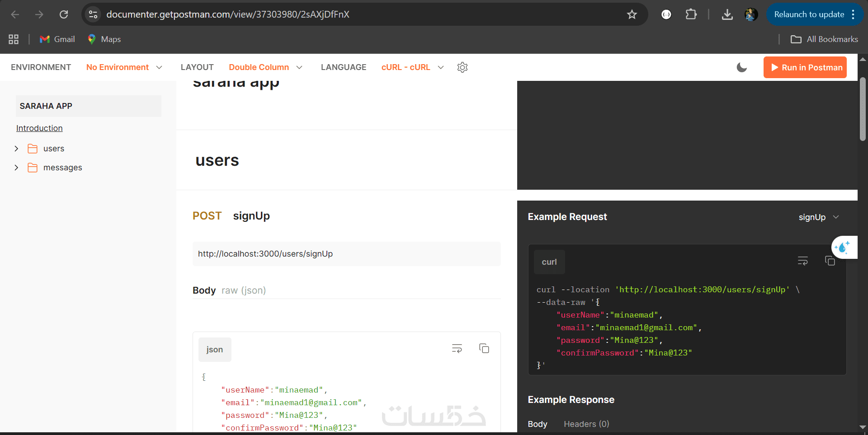Click the floating water drop extension icon
The height and width of the screenshot is (435, 868).
[x=844, y=247]
